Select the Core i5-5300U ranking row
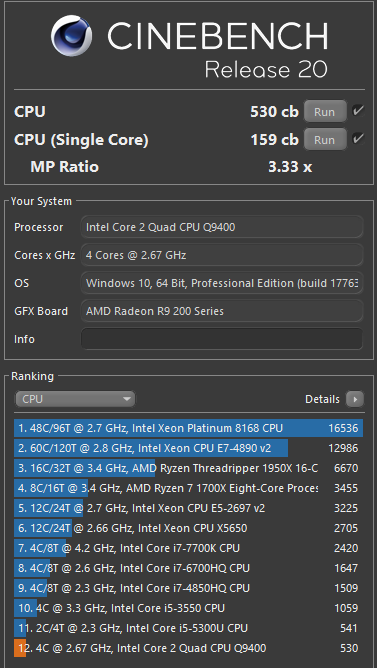 point(188,628)
